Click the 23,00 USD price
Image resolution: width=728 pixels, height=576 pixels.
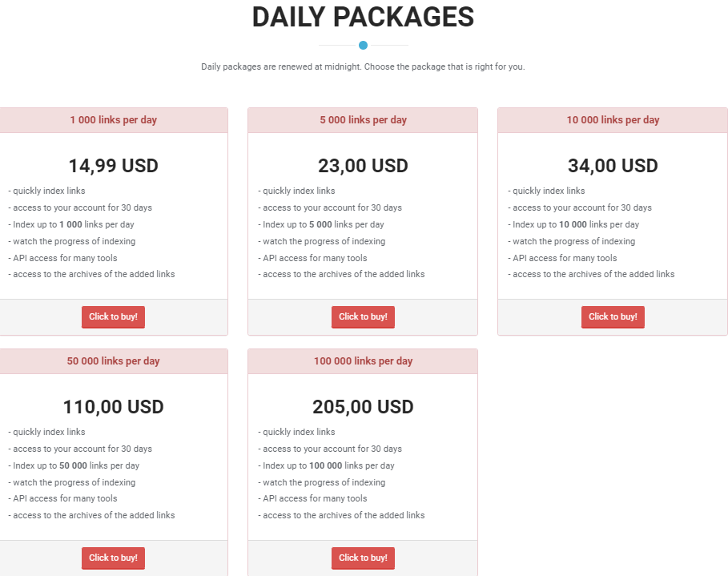(363, 166)
